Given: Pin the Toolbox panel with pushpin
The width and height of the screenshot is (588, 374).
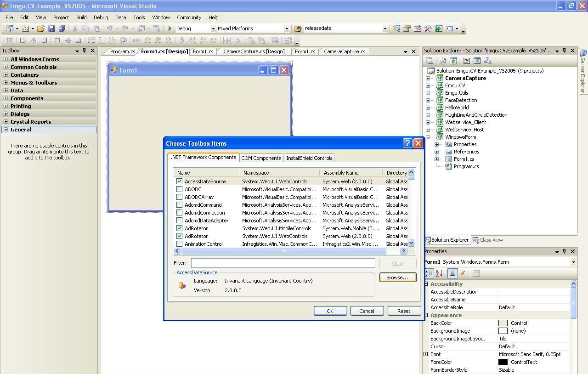Looking at the screenshot, I should coord(84,51).
